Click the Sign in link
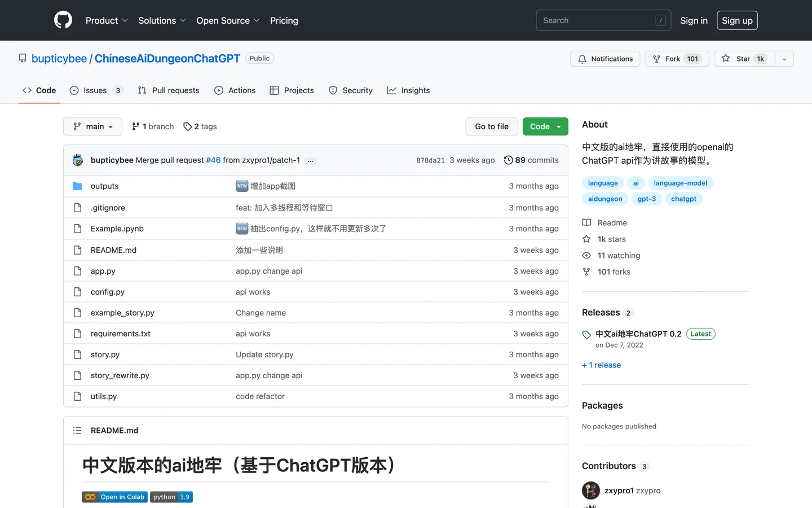The height and width of the screenshot is (508, 812). [x=694, y=20]
